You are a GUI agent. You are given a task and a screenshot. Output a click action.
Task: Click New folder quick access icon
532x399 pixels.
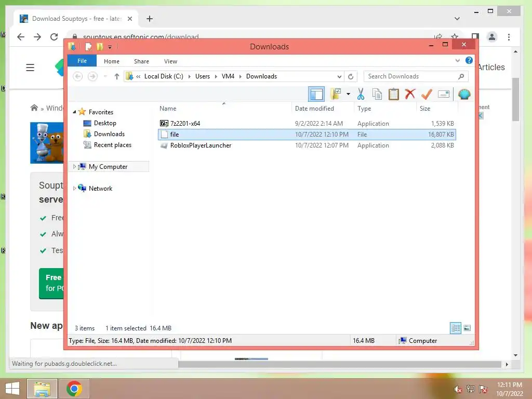tap(100, 46)
